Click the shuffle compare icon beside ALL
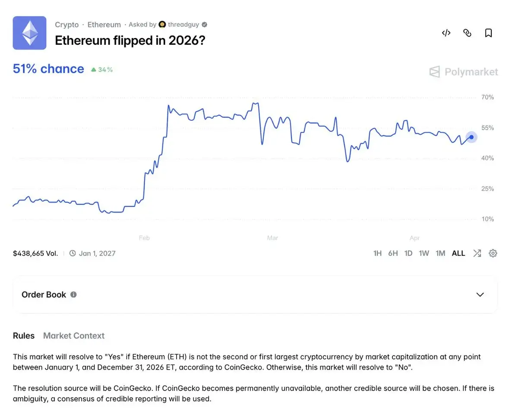 (x=477, y=253)
